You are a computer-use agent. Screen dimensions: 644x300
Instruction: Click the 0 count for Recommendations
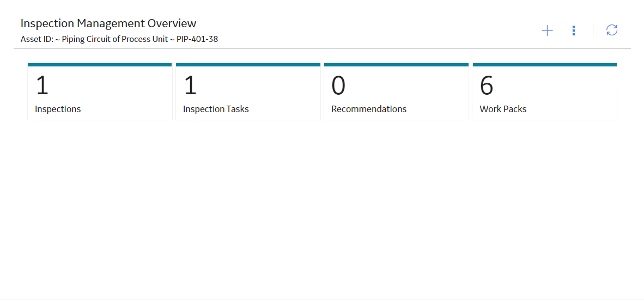coord(338,85)
